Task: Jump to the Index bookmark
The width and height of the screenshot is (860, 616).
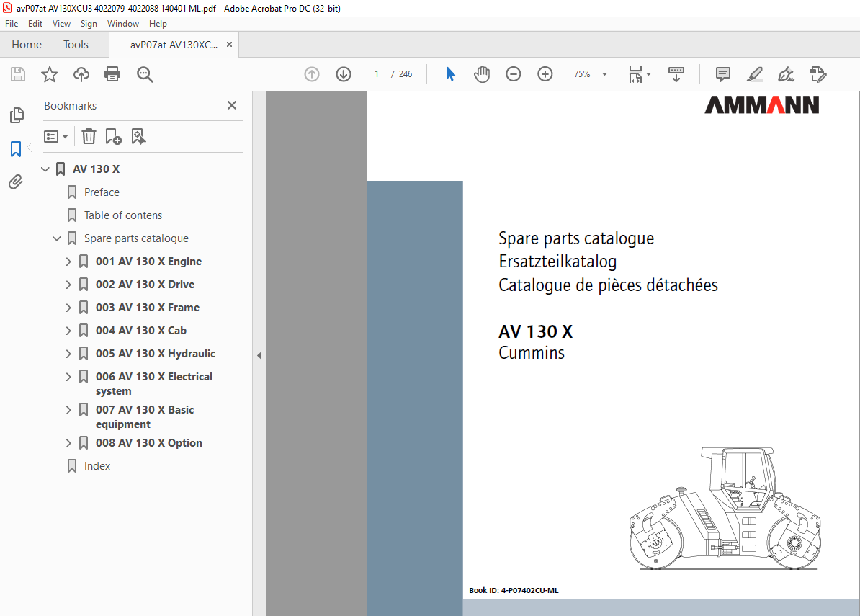Action: point(97,465)
